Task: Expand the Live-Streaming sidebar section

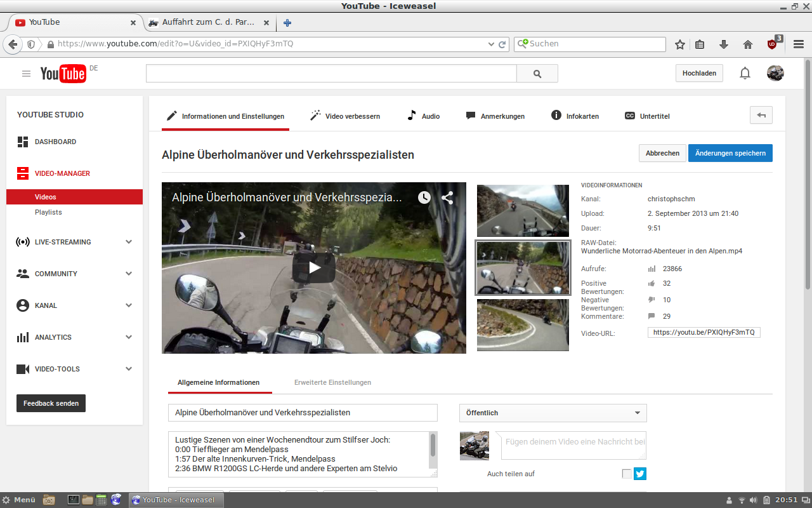Action: 129,242
